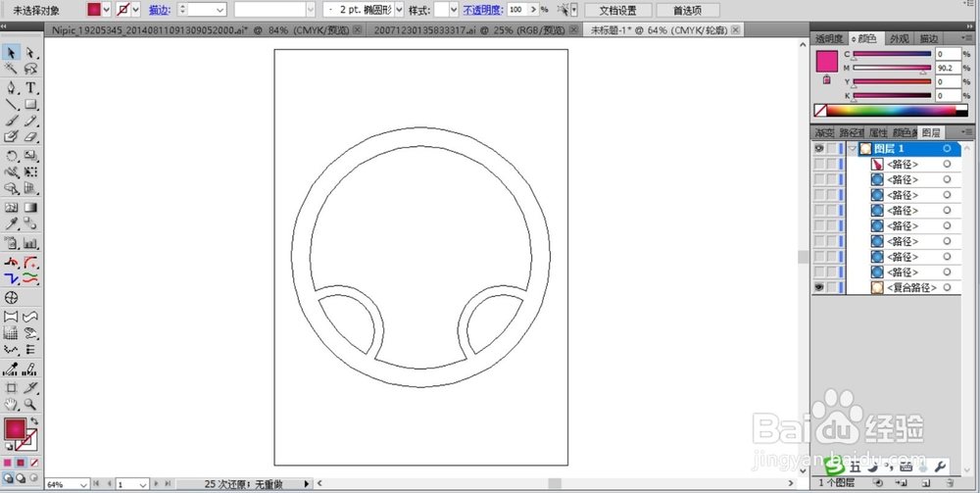Create new layer icon in layers panel
980x493 pixels.
[926, 482]
